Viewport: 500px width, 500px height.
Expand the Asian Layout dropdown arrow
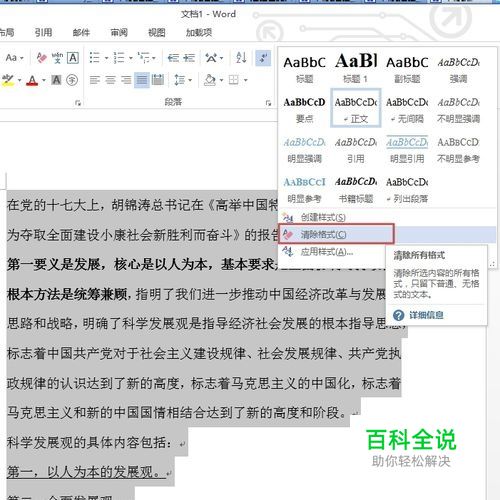coord(221,58)
